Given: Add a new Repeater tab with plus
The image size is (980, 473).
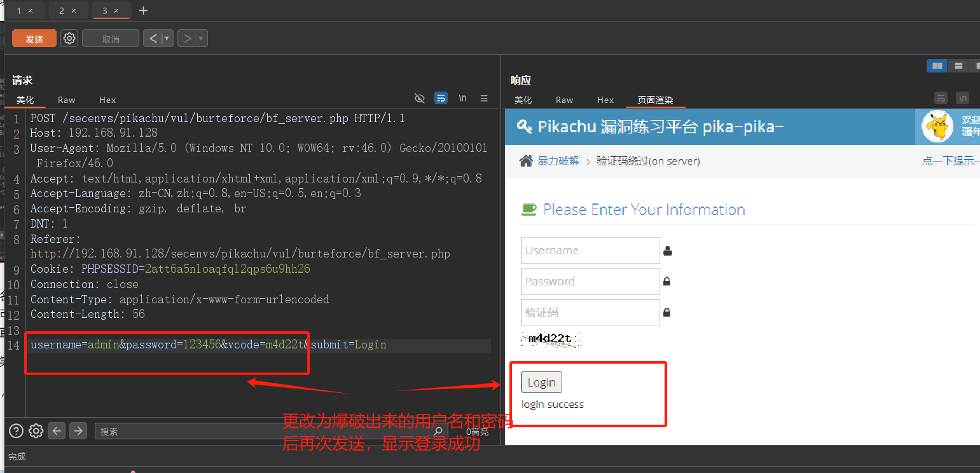Looking at the screenshot, I should (143, 11).
